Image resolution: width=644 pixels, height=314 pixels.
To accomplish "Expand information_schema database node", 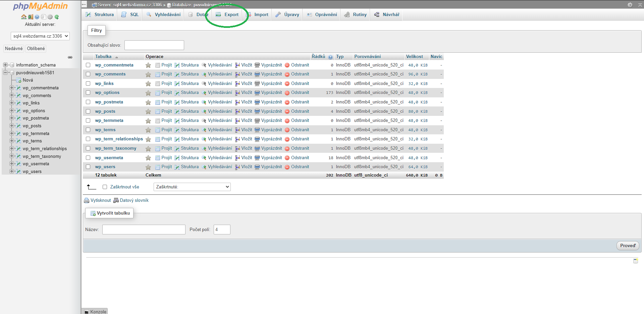I will 5,65.
